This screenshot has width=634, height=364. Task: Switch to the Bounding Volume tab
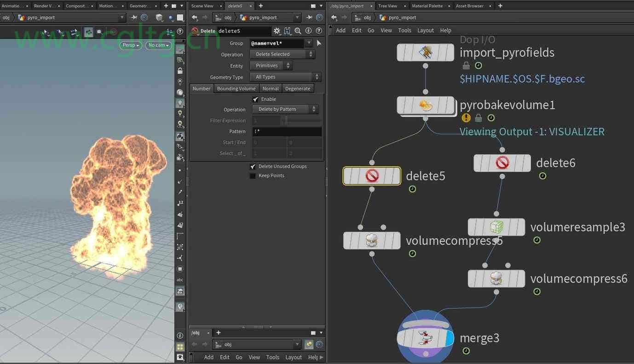[x=236, y=89]
